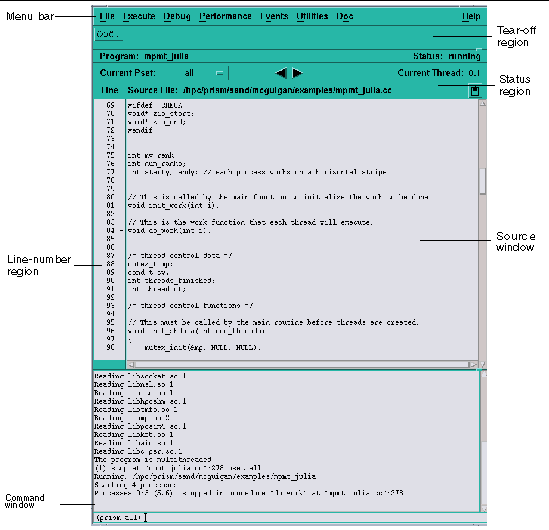This screenshot has width=549, height=530.
Task: Click the source window scroll-up arrow
Action: 482,103
